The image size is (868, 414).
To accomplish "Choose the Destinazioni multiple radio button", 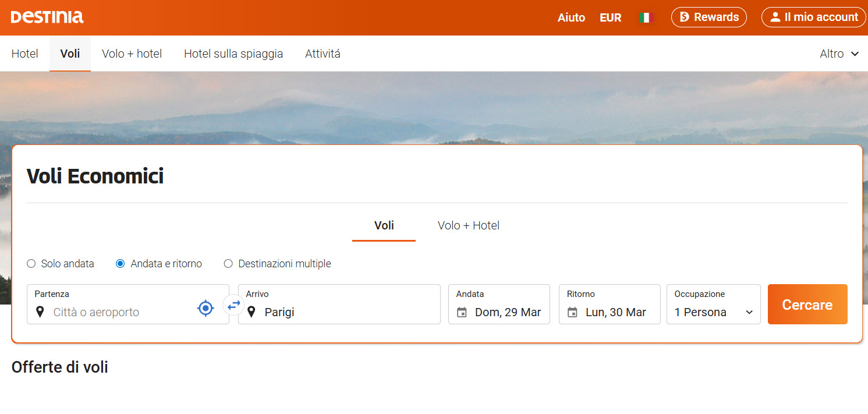I will point(228,264).
